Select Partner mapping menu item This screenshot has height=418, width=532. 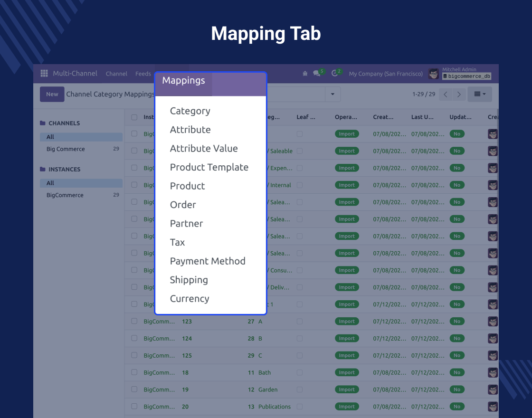186,224
